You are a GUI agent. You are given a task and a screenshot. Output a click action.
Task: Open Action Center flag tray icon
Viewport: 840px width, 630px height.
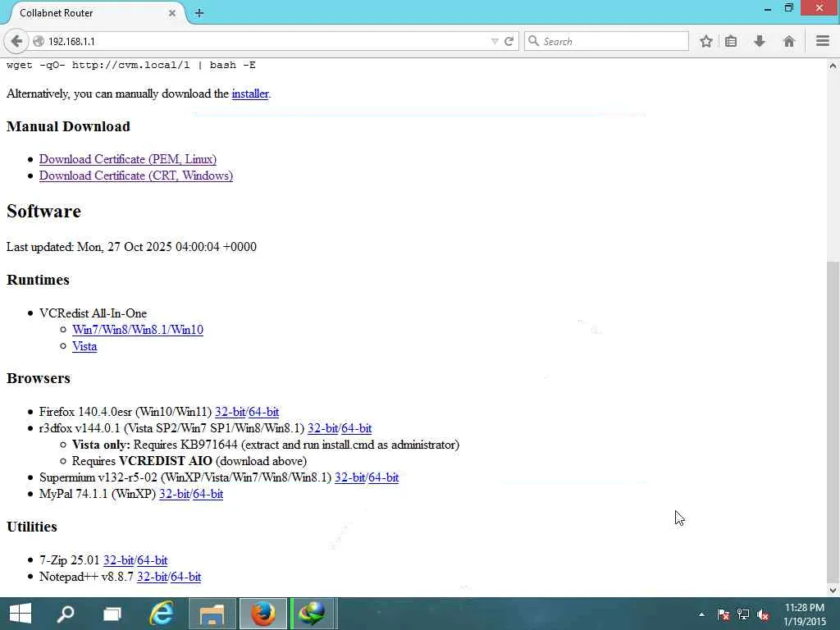point(724,614)
